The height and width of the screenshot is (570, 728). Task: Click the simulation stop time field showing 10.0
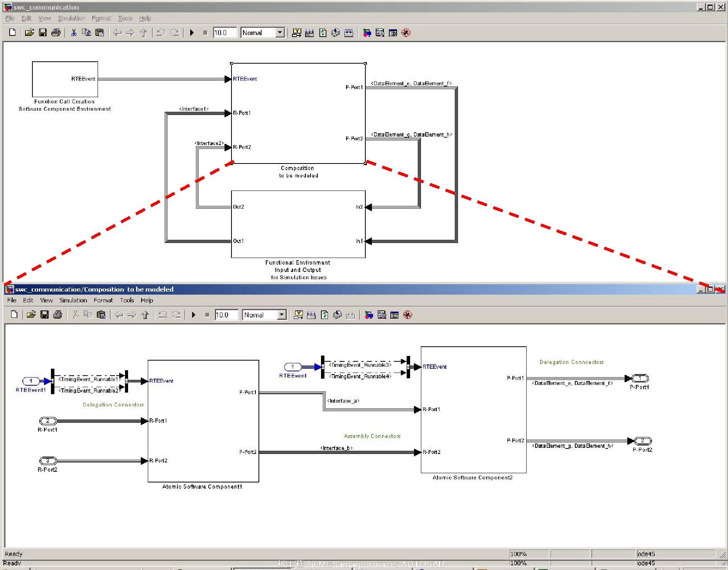(225, 32)
